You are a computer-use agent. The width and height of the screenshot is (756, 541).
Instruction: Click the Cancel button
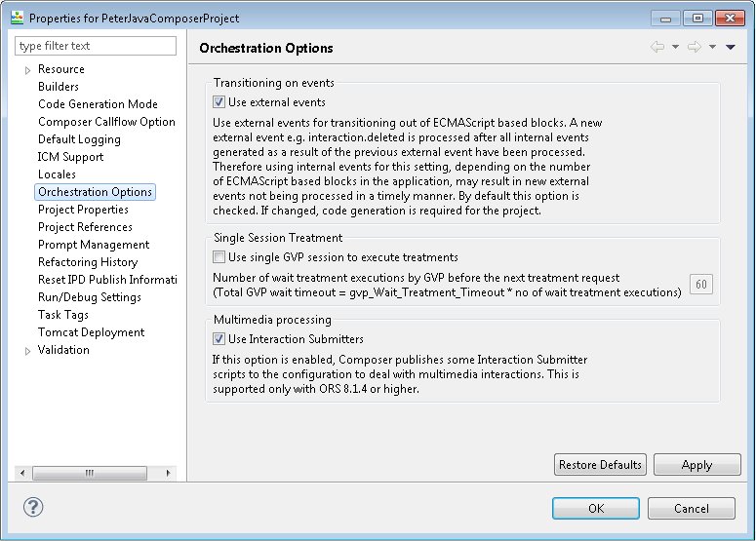point(692,508)
